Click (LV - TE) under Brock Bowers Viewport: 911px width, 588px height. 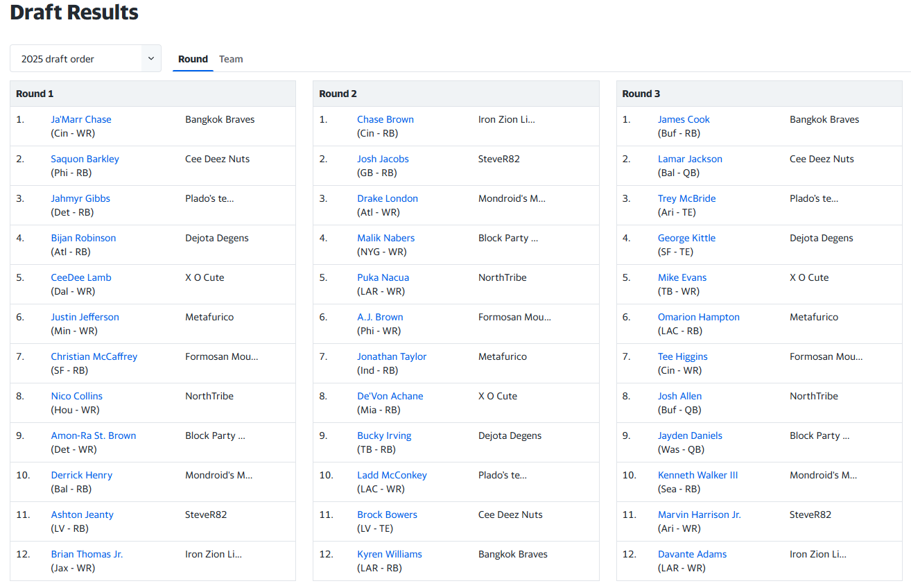click(x=375, y=528)
